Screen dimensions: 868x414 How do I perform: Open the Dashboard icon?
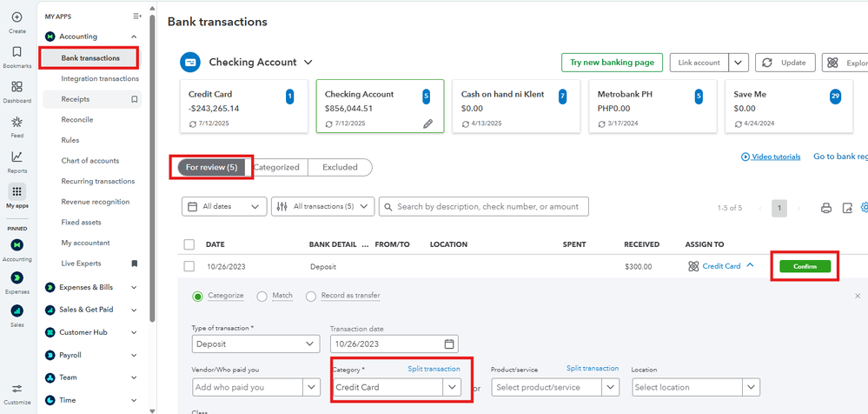click(17, 87)
